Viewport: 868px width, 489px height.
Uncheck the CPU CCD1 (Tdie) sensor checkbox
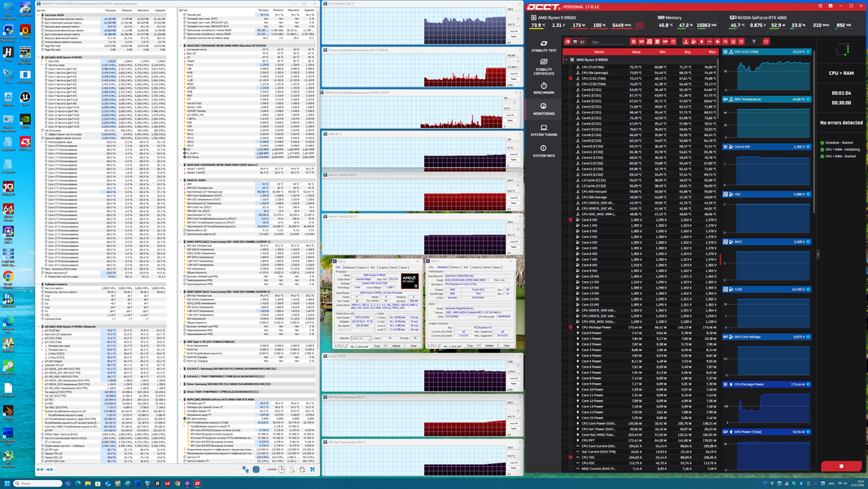coord(571,78)
